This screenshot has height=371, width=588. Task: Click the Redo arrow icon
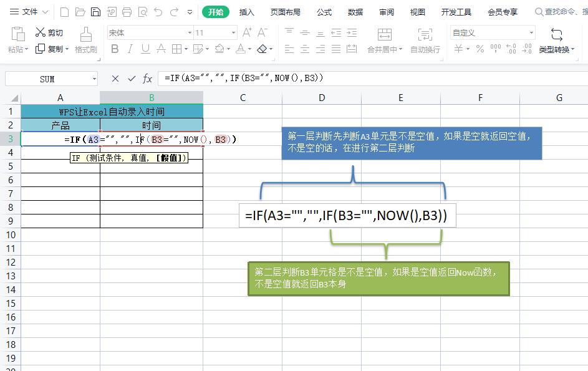click(174, 12)
